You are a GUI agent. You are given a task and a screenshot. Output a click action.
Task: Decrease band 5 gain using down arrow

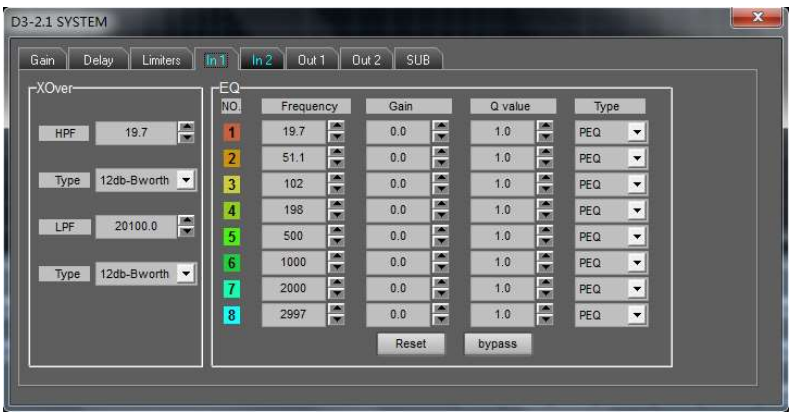(x=439, y=243)
